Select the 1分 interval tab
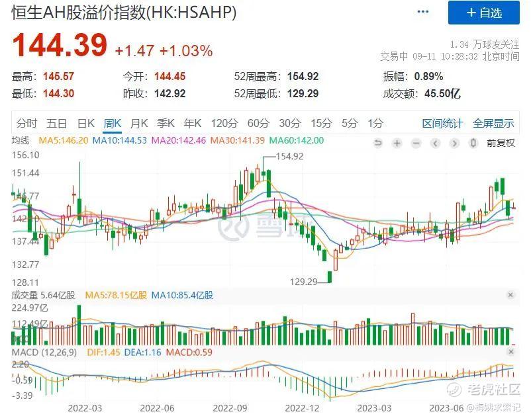Screen dimensions: 531x420 click(x=375, y=123)
